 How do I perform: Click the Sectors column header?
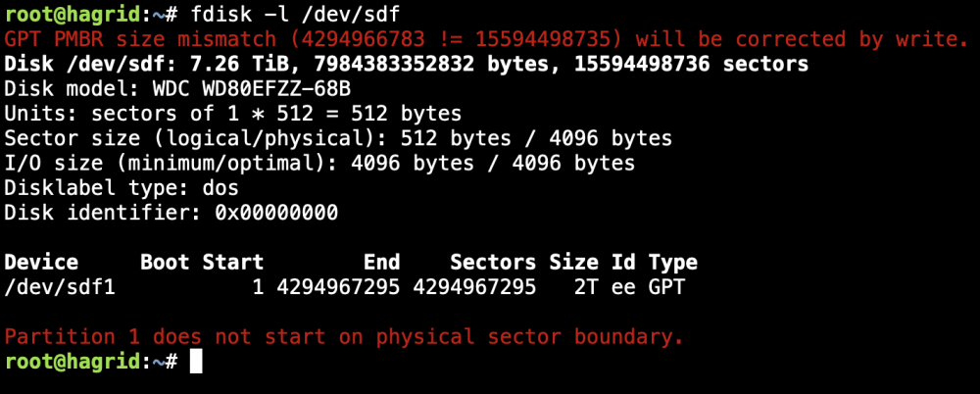point(493,262)
